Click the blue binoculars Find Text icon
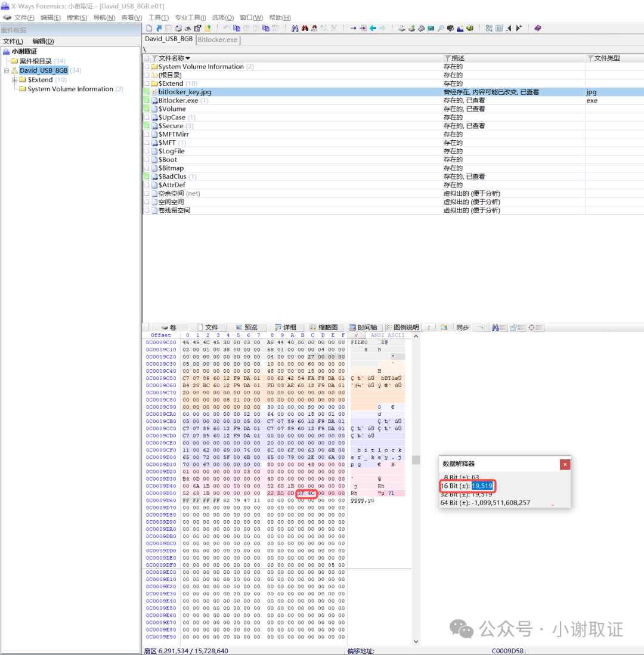This screenshot has width=644, height=655. 295,28
